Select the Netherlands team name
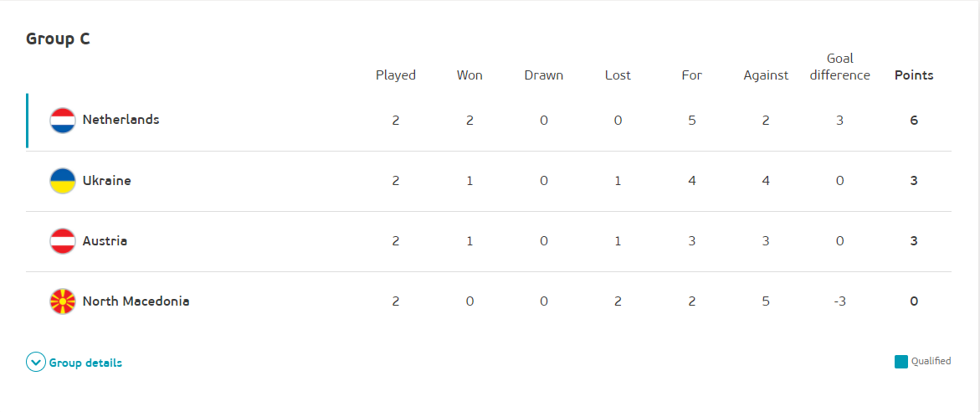The image size is (980, 412). 121,120
